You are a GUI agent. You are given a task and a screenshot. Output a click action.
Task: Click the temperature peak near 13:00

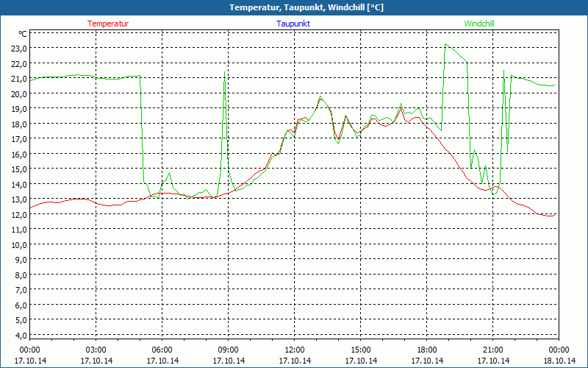pyautogui.click(x=320, y=99)
